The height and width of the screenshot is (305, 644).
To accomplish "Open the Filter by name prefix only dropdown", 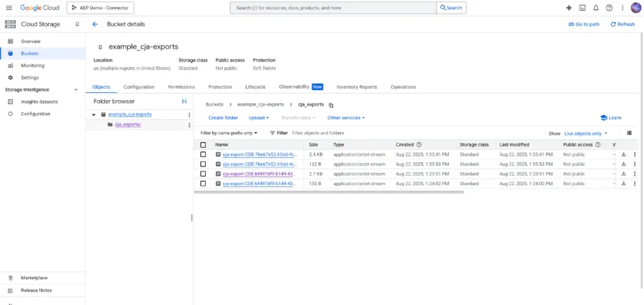I will [x=229, y=133].
